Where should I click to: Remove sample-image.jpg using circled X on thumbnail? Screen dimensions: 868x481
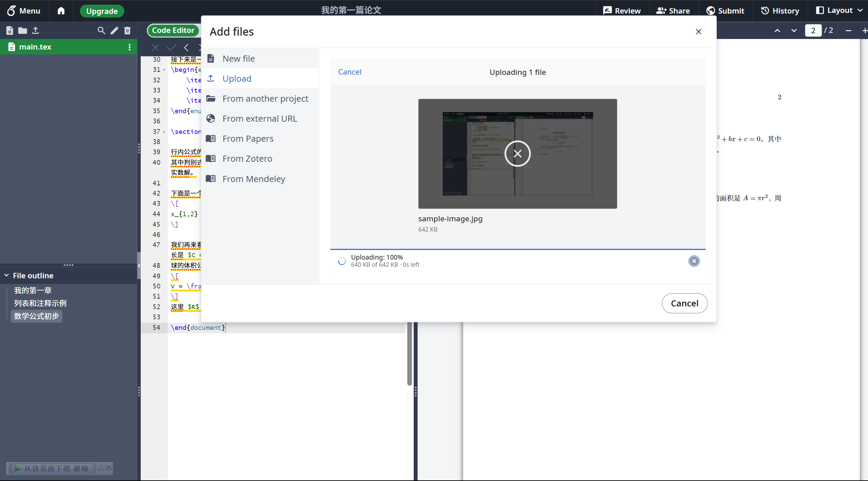517,154
